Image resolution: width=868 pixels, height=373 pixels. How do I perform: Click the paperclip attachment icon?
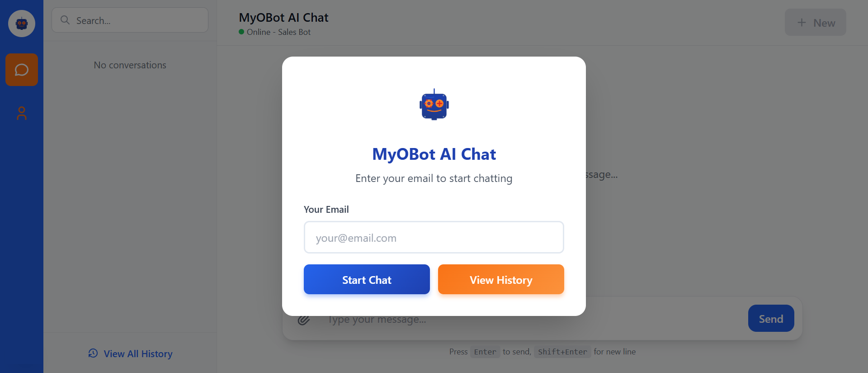coord(303,320)
